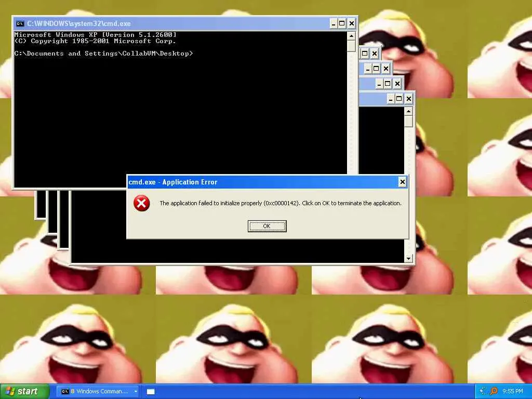The image size is (532, 399).
Task: Click the '(C) Copyright 1985-2001 Microsoft Corp.' line
Action: pyautogui.click(x=96, y=41)
